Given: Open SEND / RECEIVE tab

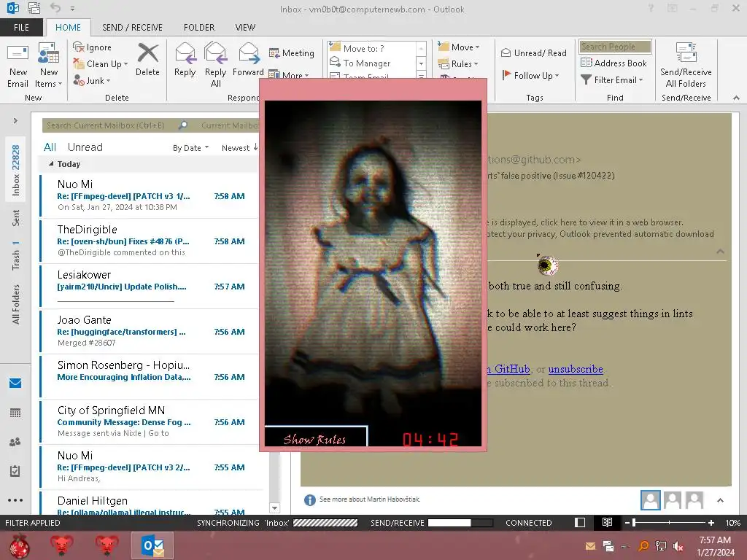Looking at the screenshot, I should click(x=133, y=28).
